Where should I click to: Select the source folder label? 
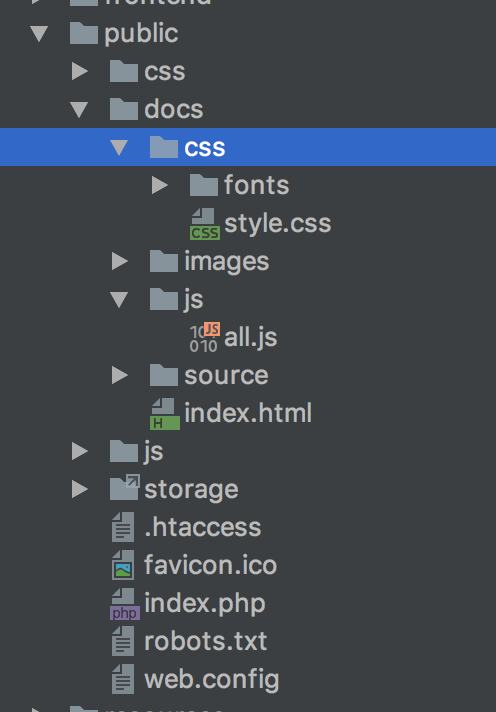(226, 376)
